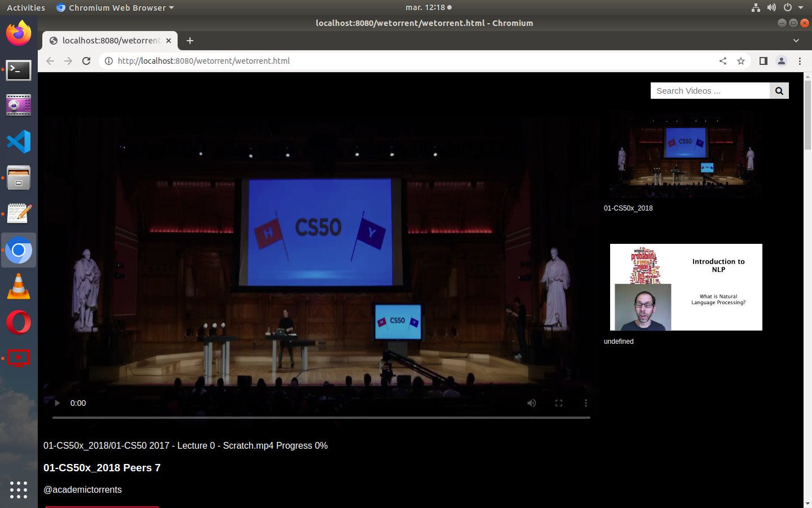
Task: Select the localhost:8080/wetorrent tab
Action: (110, 41)
